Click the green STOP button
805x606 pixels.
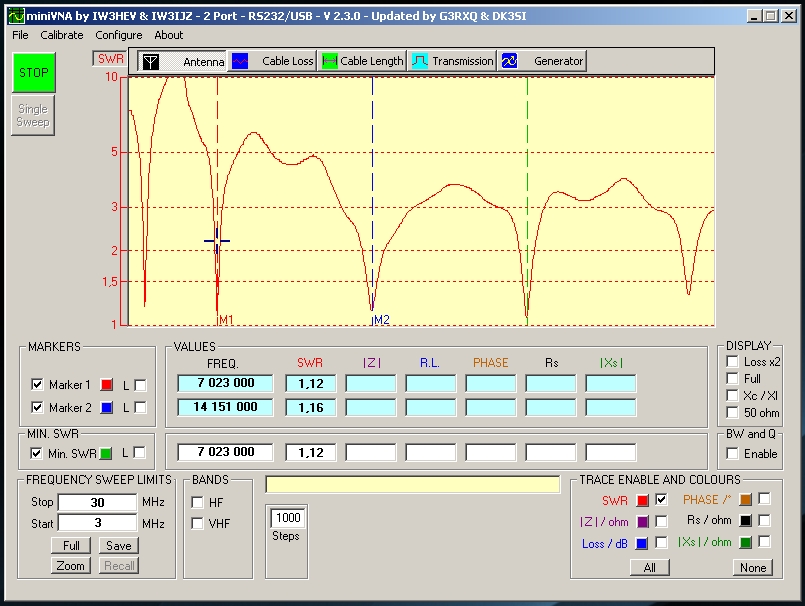point(34,72)
